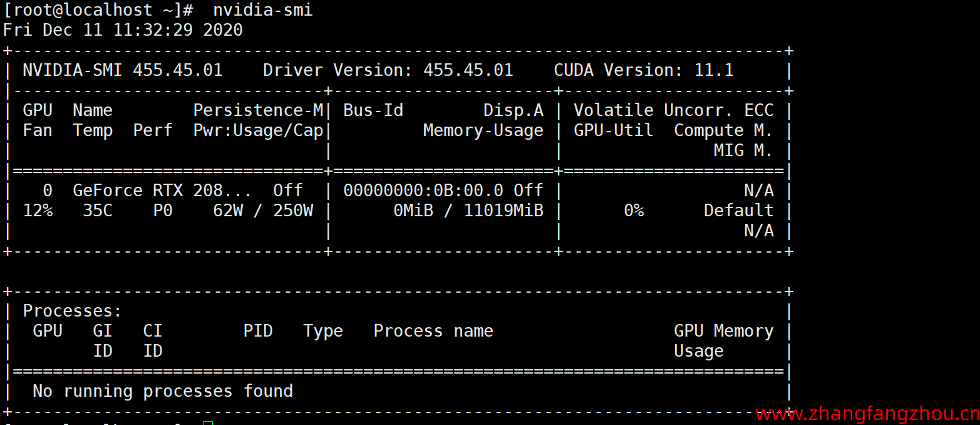Click the No running processes found message
Image resolution: width=980 pixels, height=425 pixels.
click(x=163, y=391)
